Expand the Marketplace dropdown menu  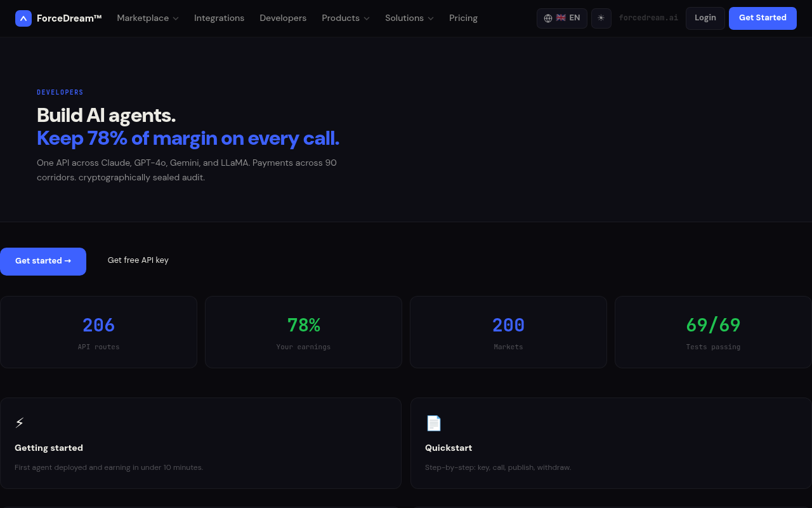point(148,18)
